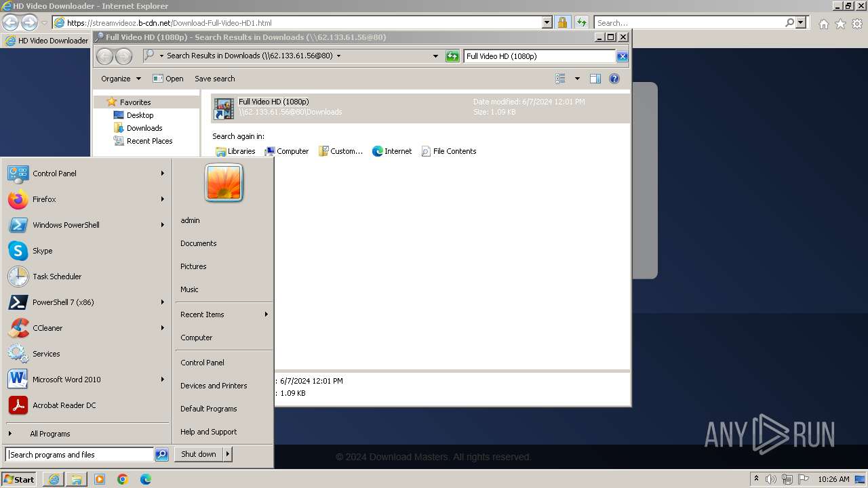The height and width of the screenshot is (488, 868).
Task: Search again in File Contents
Action: click(x=448, y=151)
